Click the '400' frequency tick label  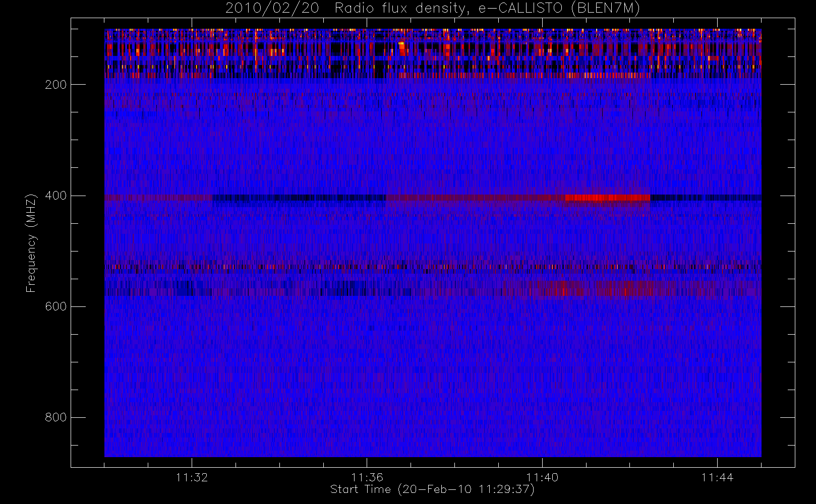pos(55,196)
